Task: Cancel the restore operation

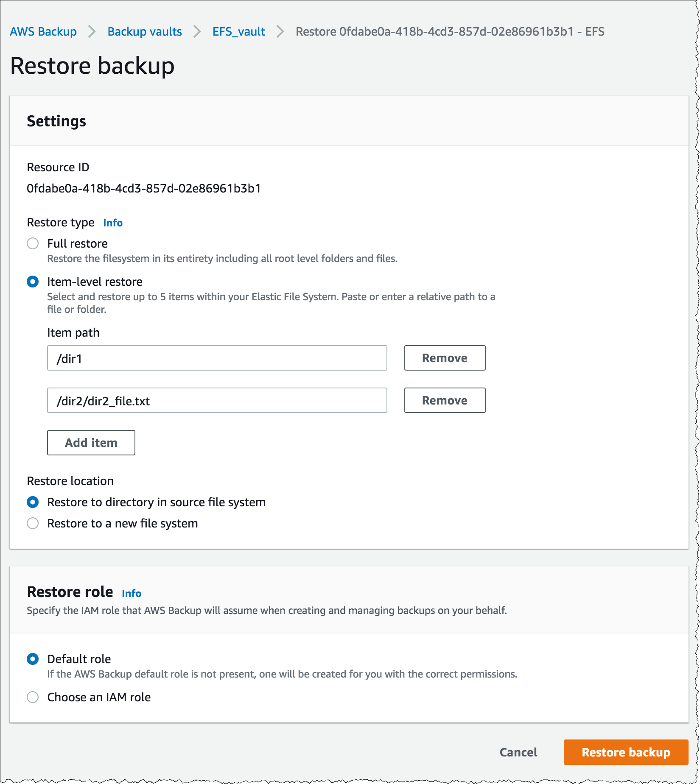Action: click(x=518, y=752)
